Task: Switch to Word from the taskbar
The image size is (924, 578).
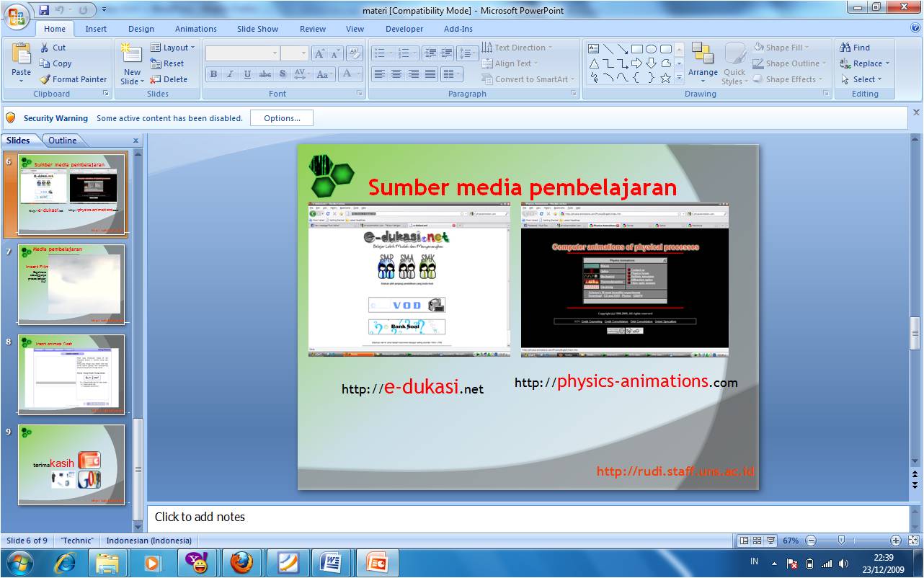Action: pos(331,562)
